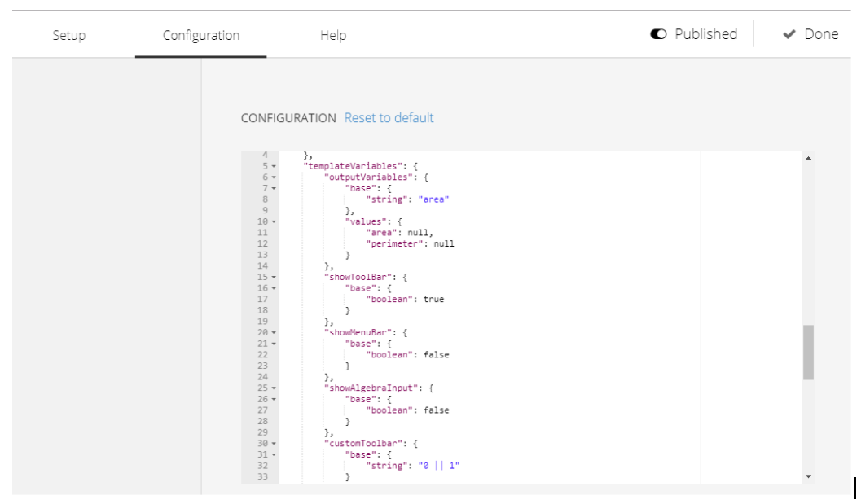Toggle the Published switch

click(658, 34)
